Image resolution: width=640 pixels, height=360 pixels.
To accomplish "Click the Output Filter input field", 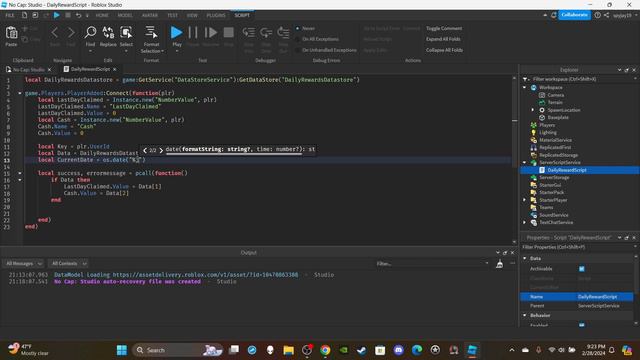I will 432,264.
